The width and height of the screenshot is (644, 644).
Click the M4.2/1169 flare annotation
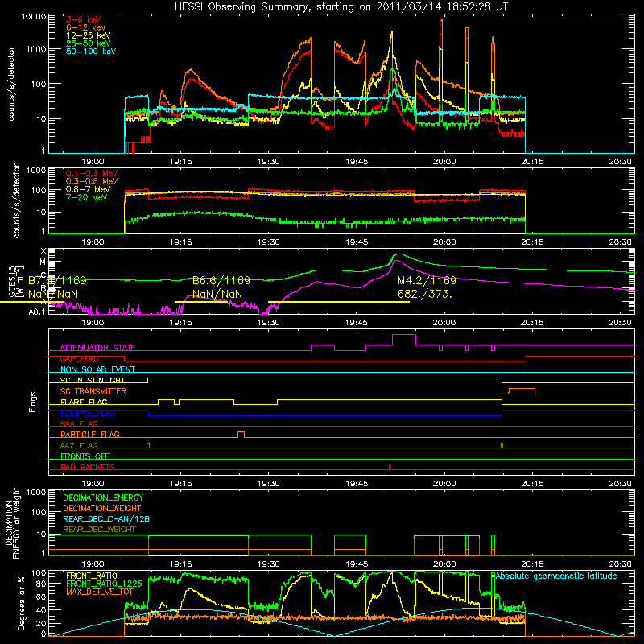[427, 280]
